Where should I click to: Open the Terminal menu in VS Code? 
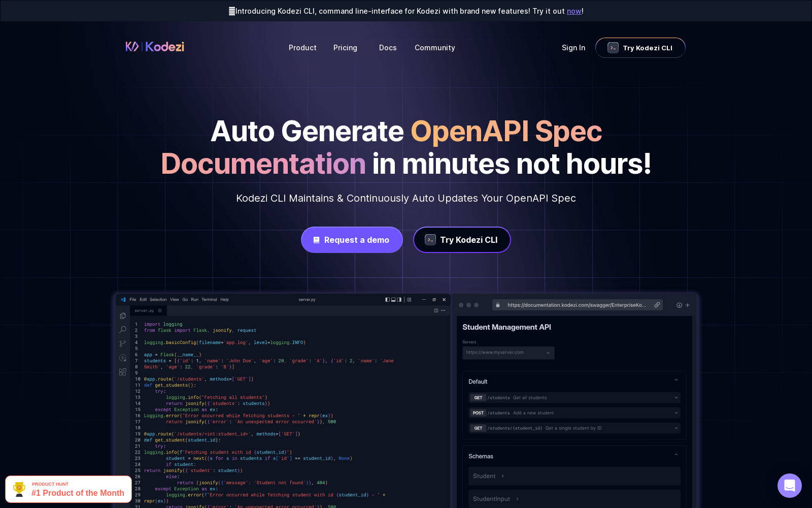pos(209,300)
